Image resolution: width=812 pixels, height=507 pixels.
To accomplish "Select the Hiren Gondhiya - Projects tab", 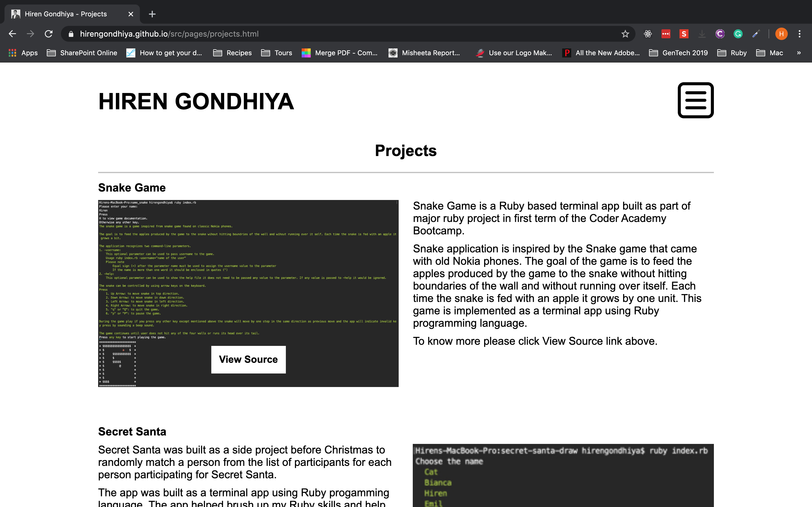I will tap(66, 14).
